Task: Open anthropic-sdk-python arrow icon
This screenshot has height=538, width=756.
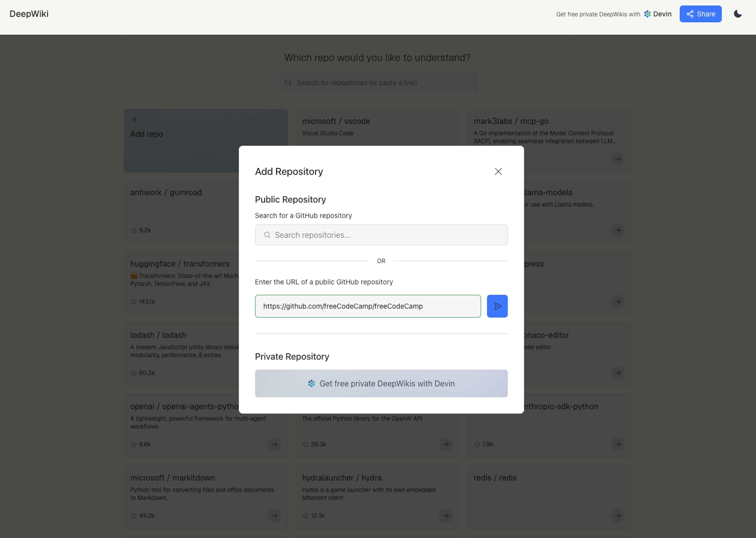Action: (618, 444)
